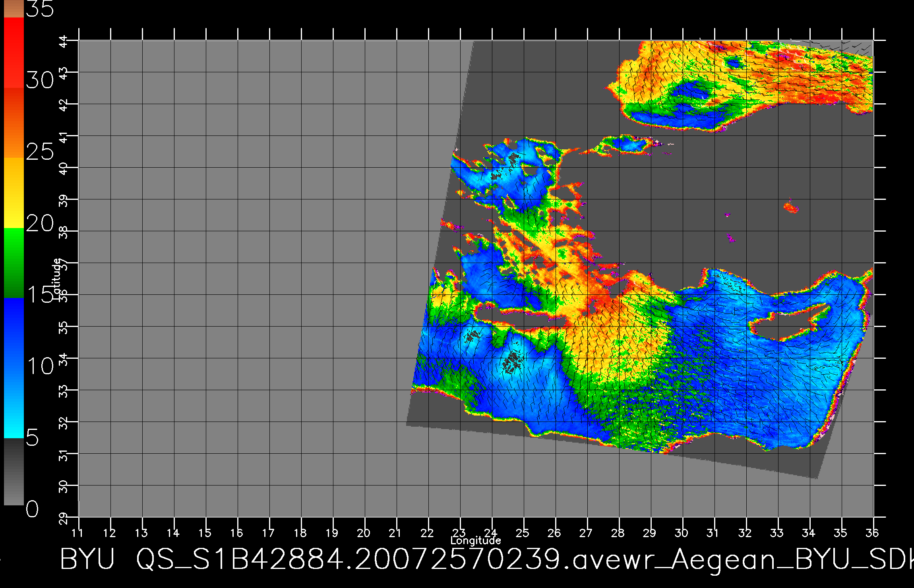Click the color scale label 25
The image size is (914, 588).
tap(40, 152)
